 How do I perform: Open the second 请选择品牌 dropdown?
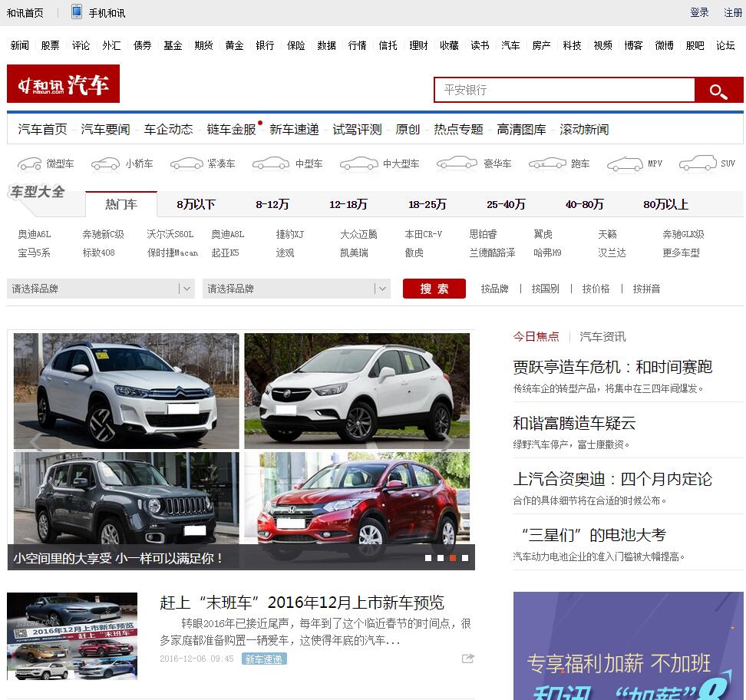pos(296,289)
